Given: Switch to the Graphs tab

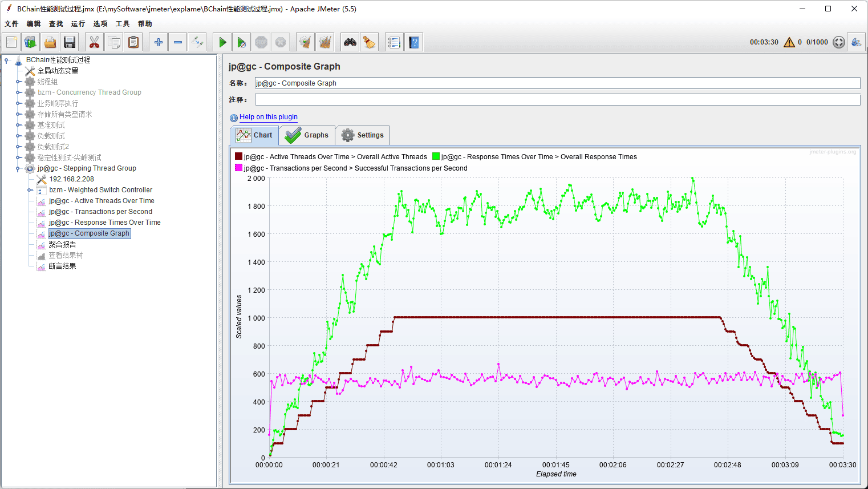Looking at the screenshot, I should [x=307, y=135].
